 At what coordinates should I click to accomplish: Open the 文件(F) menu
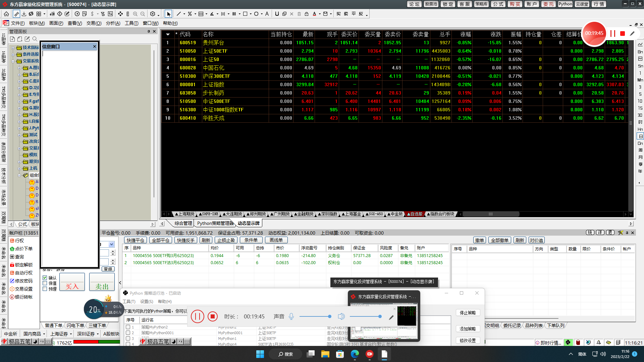tap(17, 23)
